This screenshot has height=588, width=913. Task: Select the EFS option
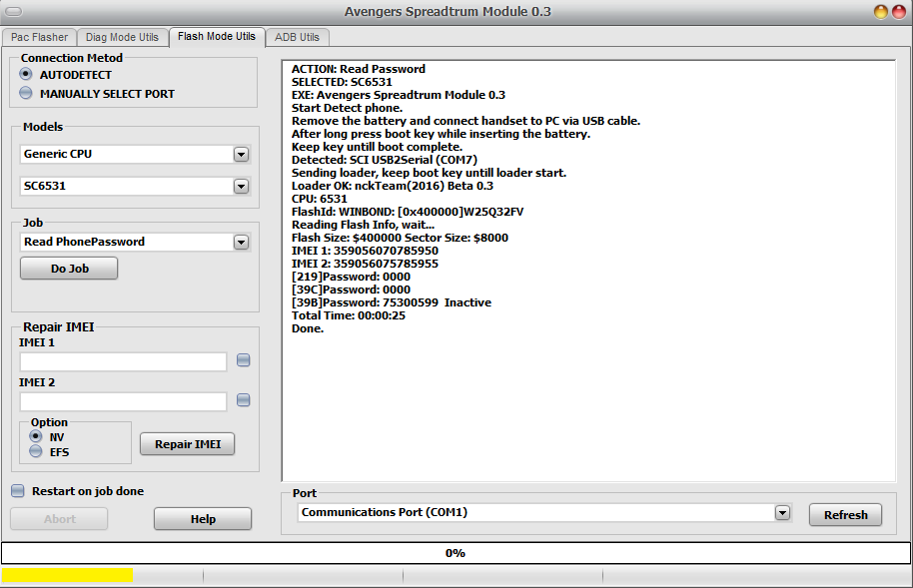coord(49,452)
